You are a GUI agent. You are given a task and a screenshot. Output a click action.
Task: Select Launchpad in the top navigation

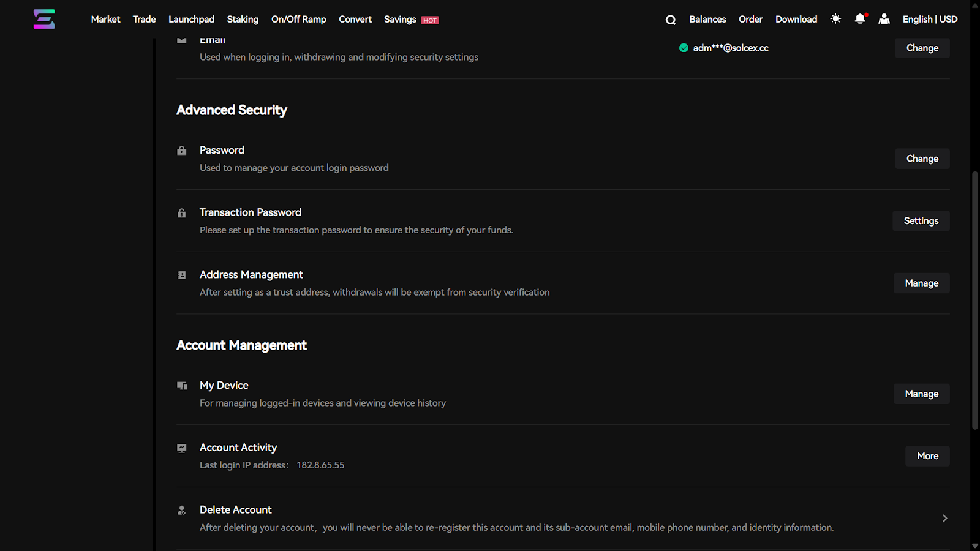pyautogui.click(x=191, y=20)
